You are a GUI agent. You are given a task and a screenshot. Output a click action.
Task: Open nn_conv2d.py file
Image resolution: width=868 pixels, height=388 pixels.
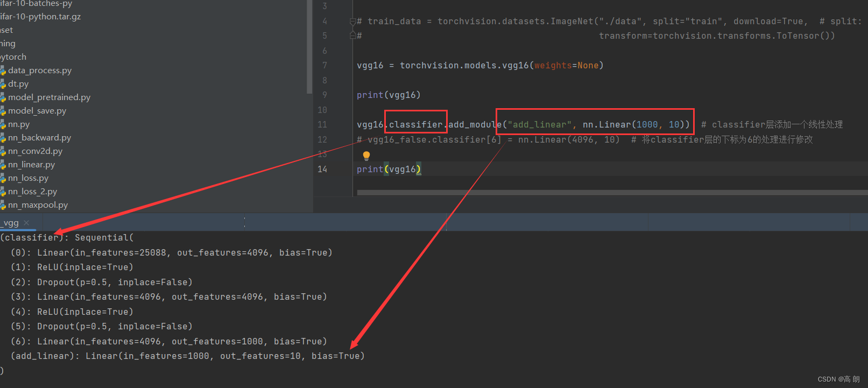35,151
